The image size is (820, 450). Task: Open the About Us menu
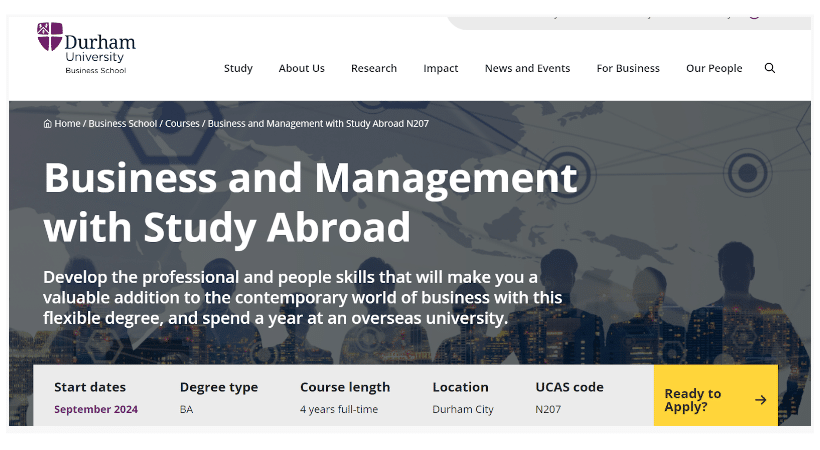(x=301, y=68)
